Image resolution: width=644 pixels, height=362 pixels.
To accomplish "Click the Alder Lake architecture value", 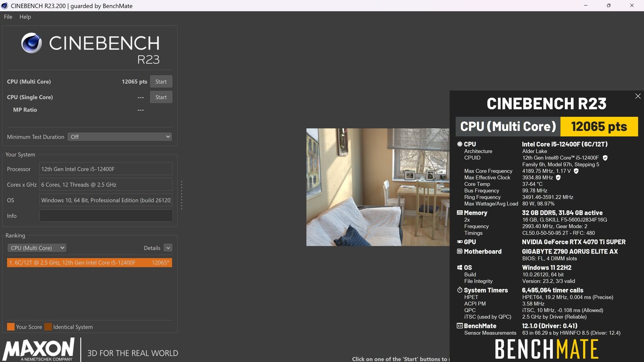I will click(x=535, y=151).
